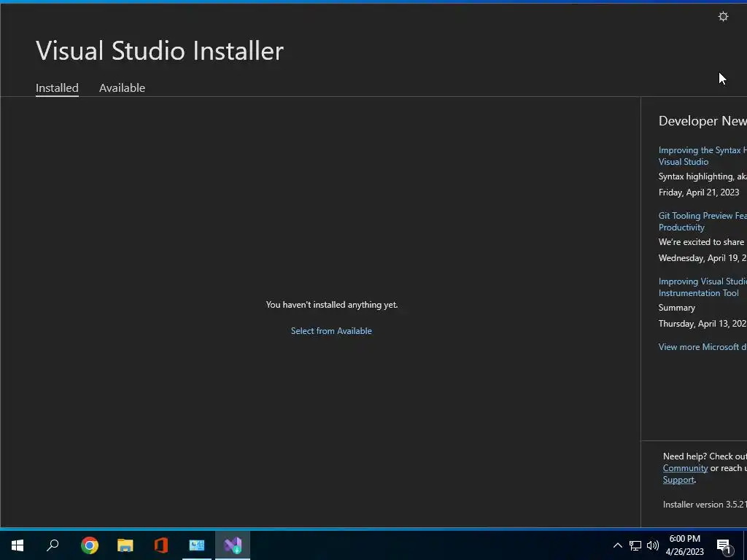Toggle the theme sun icon
This screenshot has width=747, height=560.
click(x=723, y=17)
